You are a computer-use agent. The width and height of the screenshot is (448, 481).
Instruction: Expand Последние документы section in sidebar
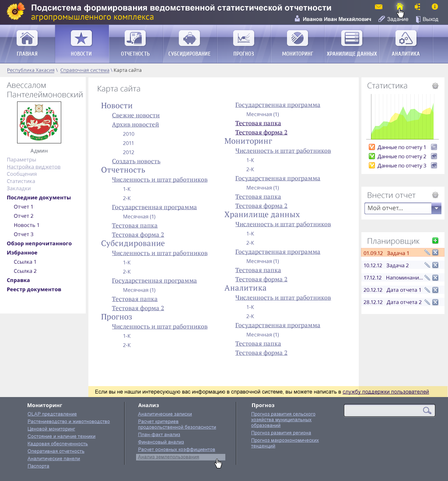(38, 198)
